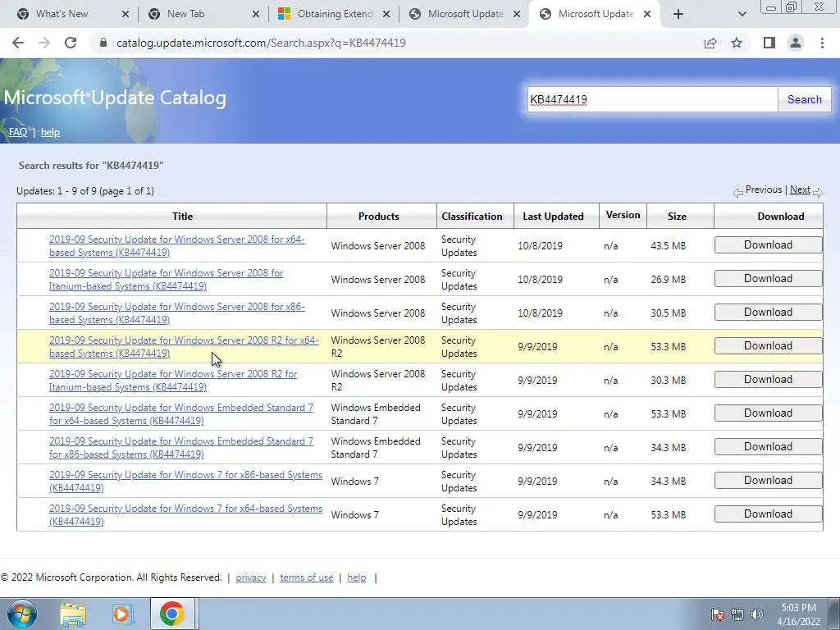Open the Windows Start button
This screenshot has width=840, height=630.
coord(21,614)
